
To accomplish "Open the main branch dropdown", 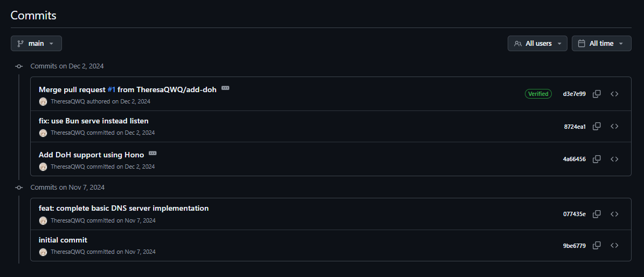I will 36,44.
